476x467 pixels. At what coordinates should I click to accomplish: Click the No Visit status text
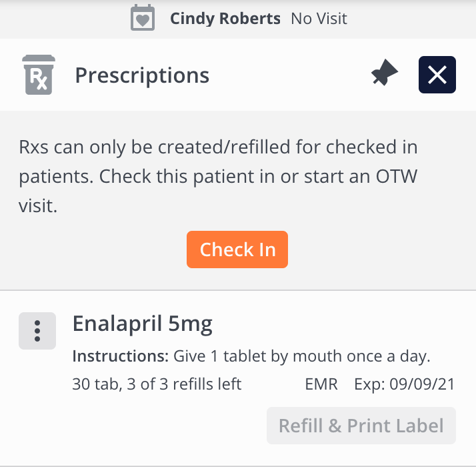point(319,18)
